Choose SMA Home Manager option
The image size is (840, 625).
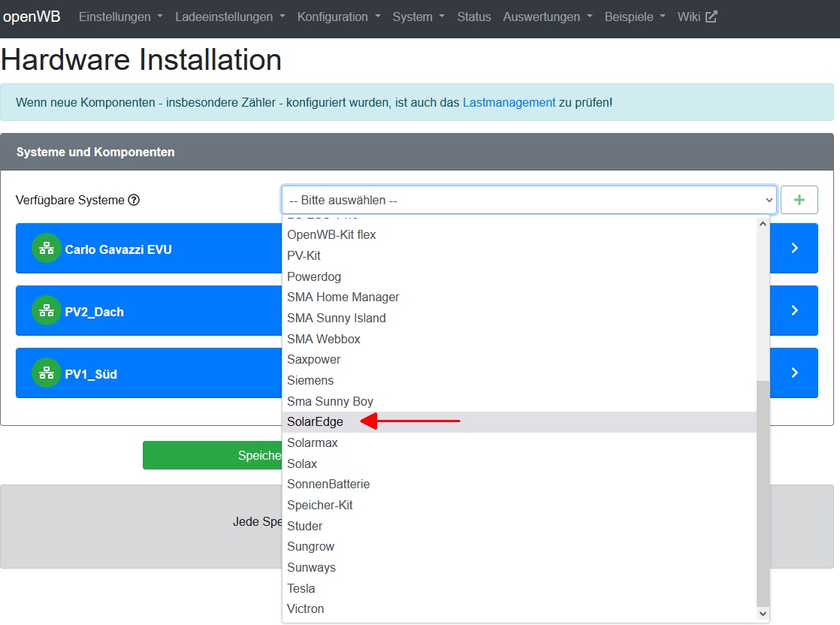pyautogui.click(x=343, y=297)
